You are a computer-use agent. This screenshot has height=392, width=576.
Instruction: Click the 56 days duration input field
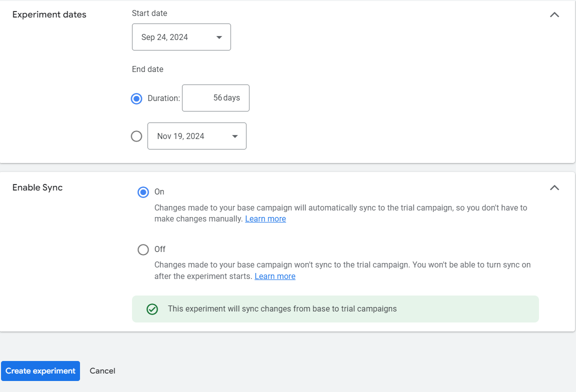pyautogui.click(x=215, y=98)
